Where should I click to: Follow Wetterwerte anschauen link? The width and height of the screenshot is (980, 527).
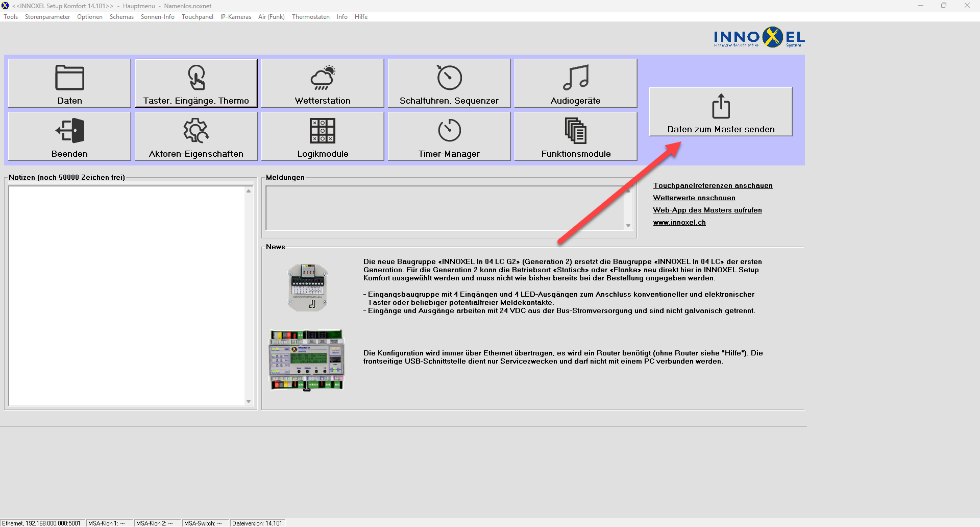click(694, 198)
